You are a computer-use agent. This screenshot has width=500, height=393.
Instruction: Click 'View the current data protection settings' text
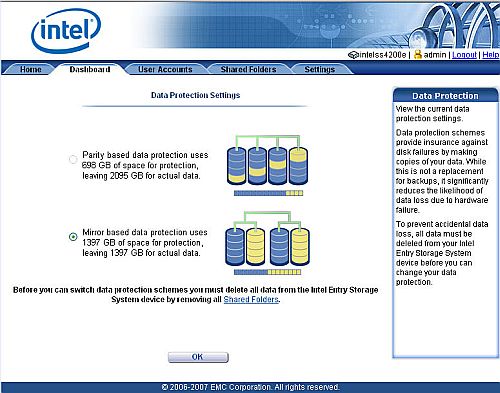pos(432,114)
